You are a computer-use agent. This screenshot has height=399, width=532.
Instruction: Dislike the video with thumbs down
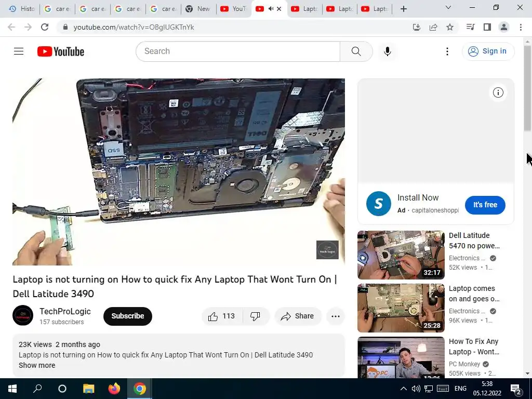point(255,316)
